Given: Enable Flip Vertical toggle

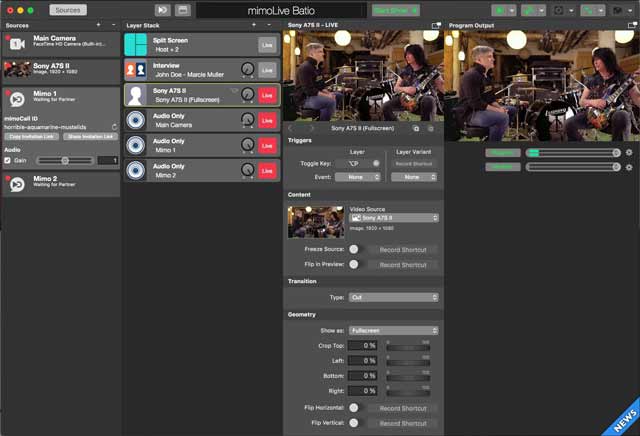Looking at the screenshot, I should tap(354, 423).
